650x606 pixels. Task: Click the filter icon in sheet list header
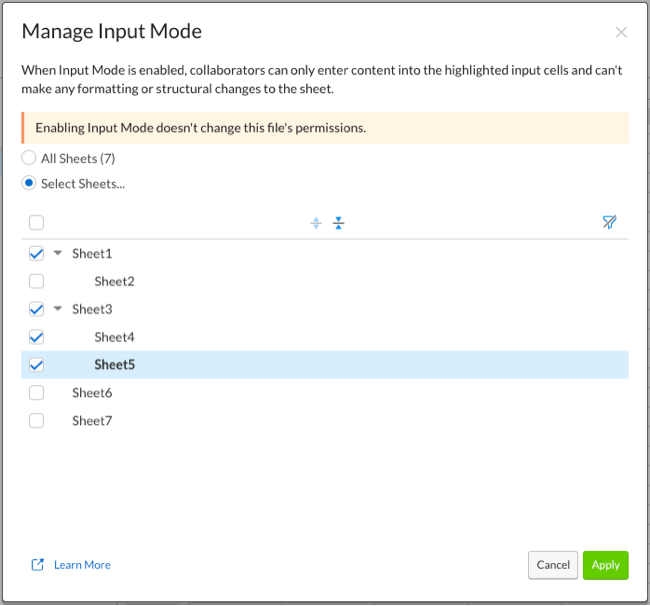pyautogui.click(x=609, y=223)
